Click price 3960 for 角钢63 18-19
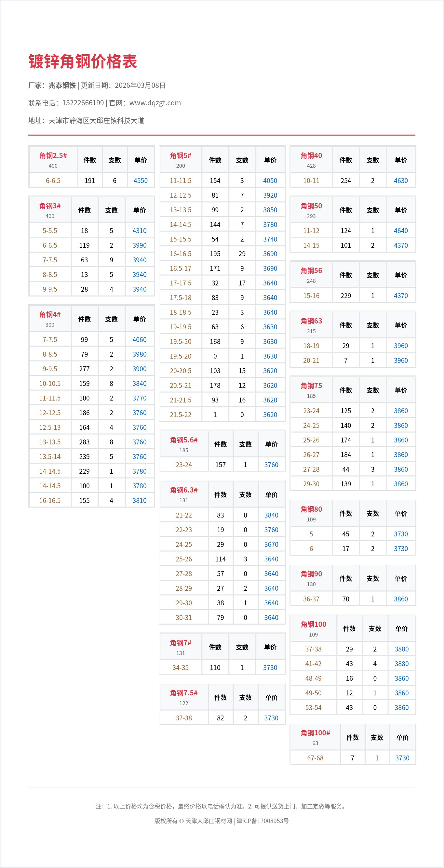This screenshot has width=444, height=868. pyautogui.click(x=401, y=346)
